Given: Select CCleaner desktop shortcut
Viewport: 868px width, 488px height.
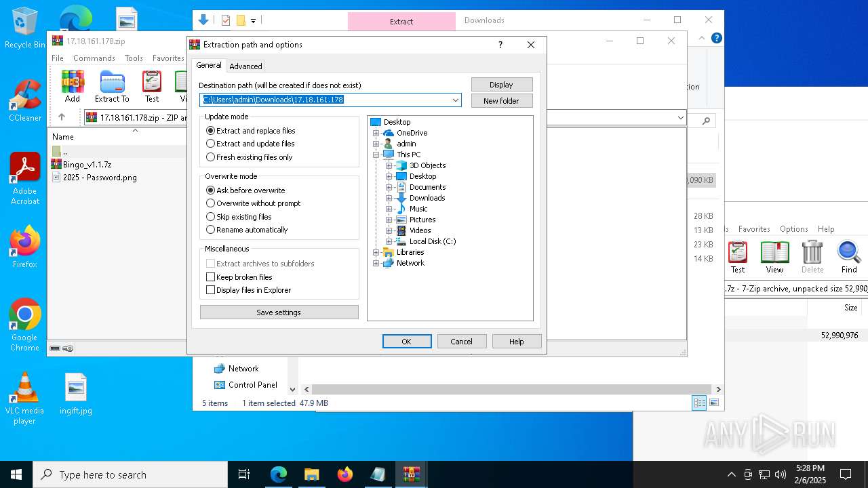Looking at the screenshot, I should point(25,101).
